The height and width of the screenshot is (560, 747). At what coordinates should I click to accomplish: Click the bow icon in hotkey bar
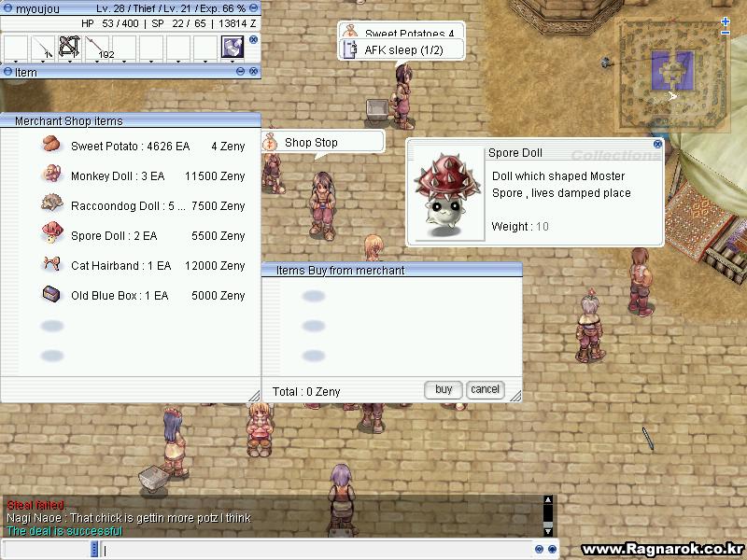pos(70,47)
